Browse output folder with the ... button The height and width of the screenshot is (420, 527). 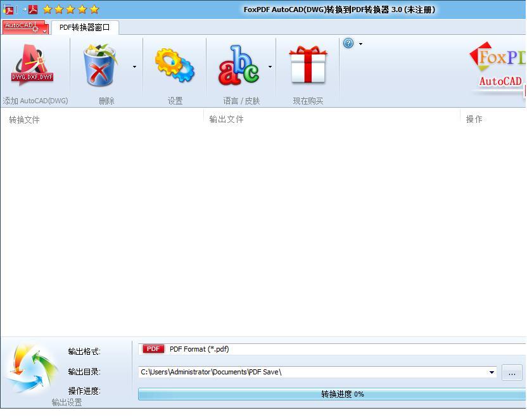coord(512,372)
